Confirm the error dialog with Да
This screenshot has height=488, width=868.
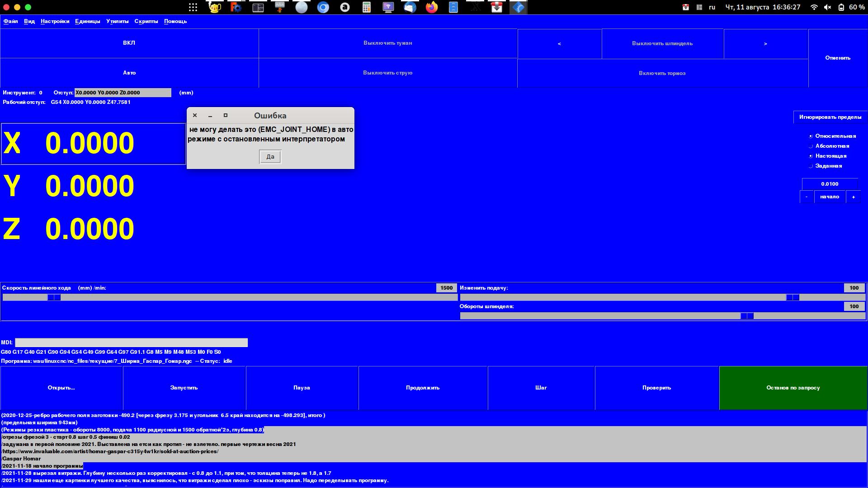coord(270,157)
